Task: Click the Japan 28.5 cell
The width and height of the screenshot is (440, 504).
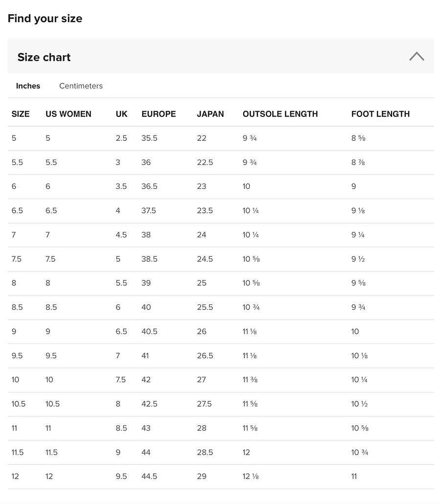Action: tap(205, 452)
